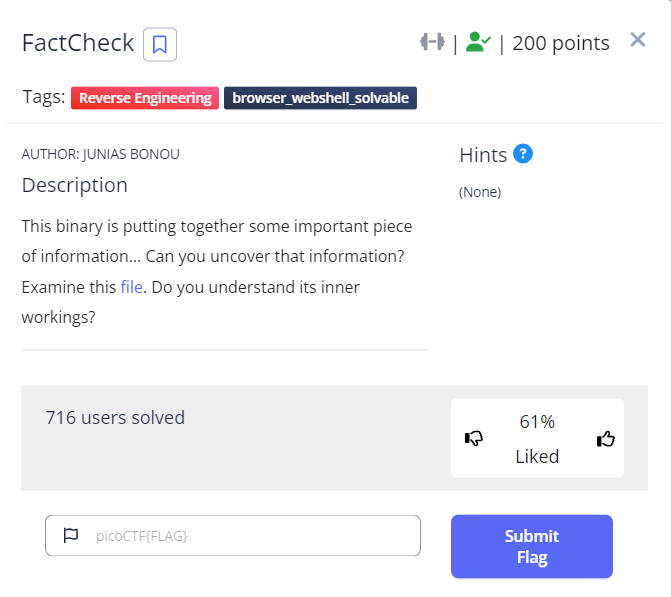
Task: Focus the picoCTF{FLAG} input field
Action: (250, 535)
